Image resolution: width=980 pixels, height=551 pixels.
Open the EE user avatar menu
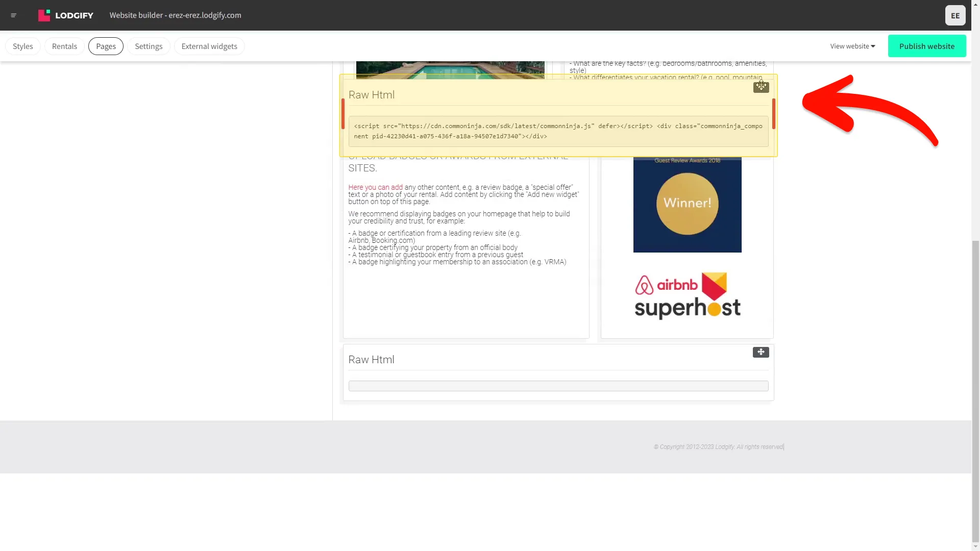click(955, 15)
